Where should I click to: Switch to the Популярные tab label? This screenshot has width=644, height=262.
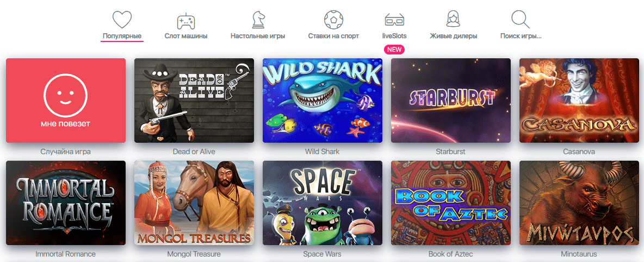(122, 36)
